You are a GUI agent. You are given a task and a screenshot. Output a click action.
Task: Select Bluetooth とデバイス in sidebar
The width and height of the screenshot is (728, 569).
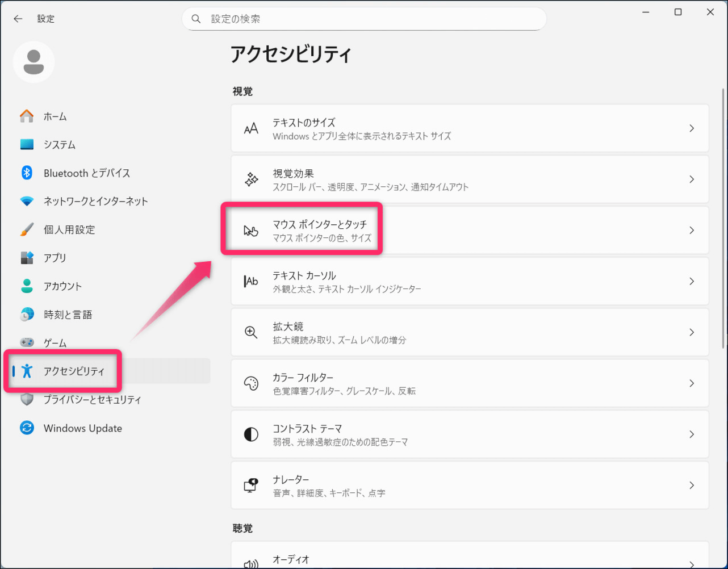(86, 173)
